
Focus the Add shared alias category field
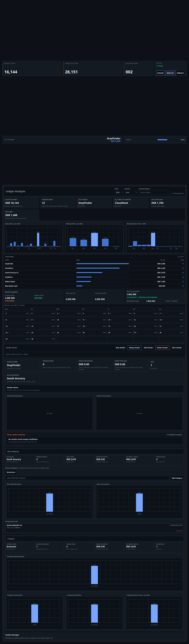(87, 478)
